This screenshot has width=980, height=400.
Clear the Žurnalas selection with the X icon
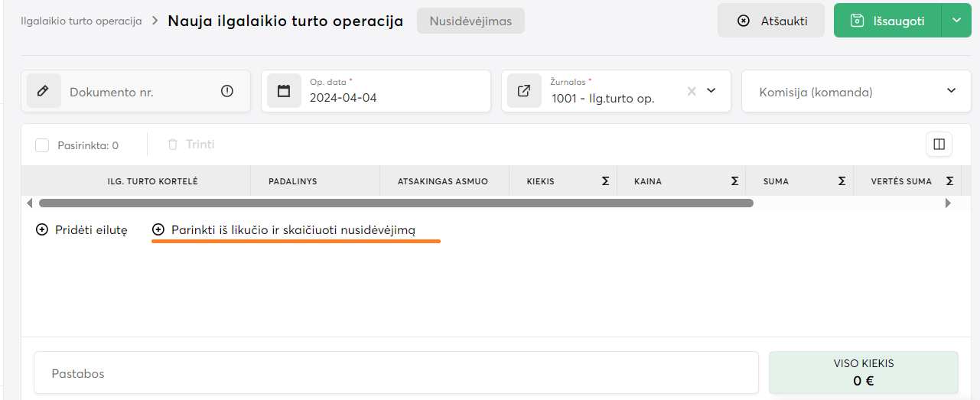(x=692, y=91)
